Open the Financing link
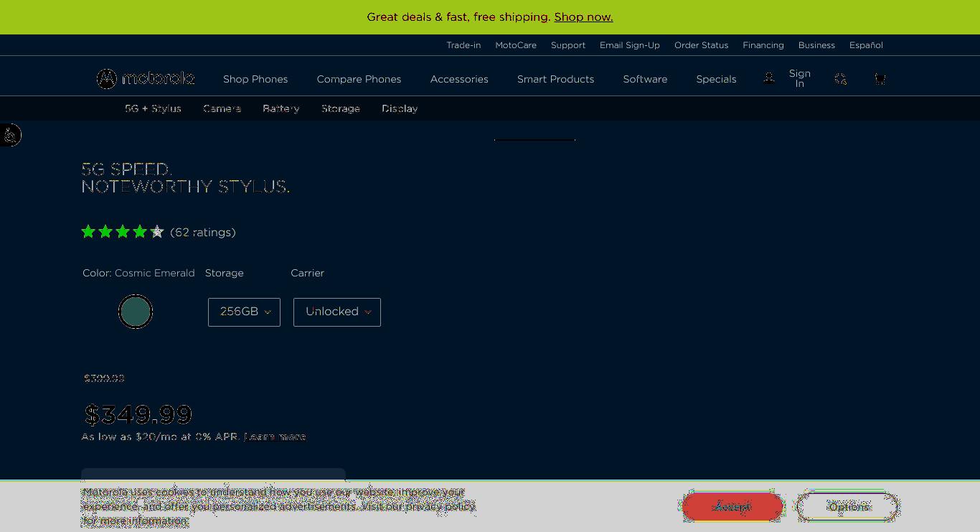Viewport: 980px width, 532px height. click(763, 45)
